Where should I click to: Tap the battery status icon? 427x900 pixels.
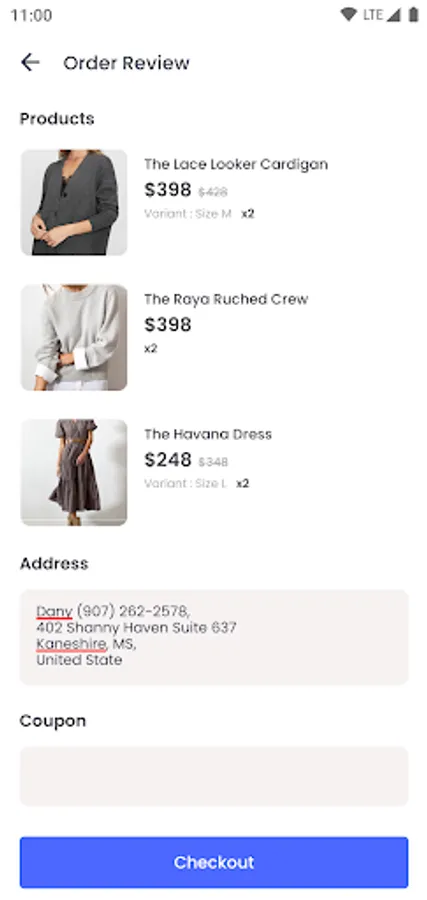click(413, 15)
